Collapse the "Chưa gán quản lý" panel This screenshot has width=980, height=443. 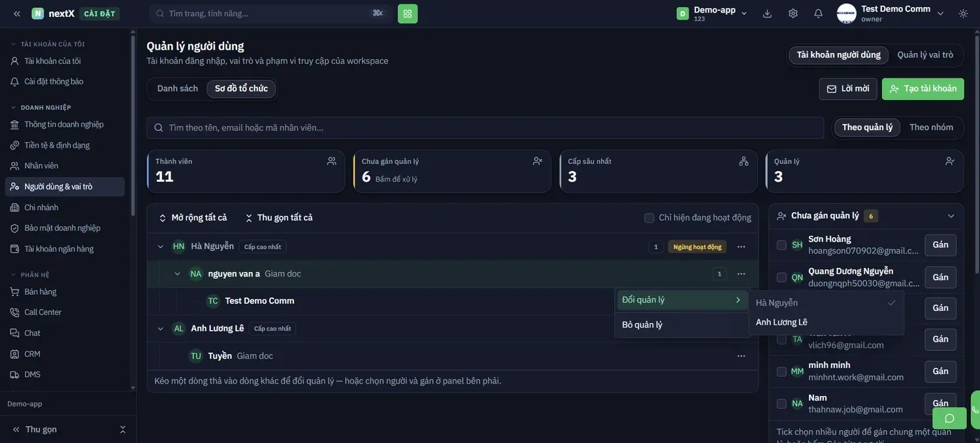click(951, 216)
